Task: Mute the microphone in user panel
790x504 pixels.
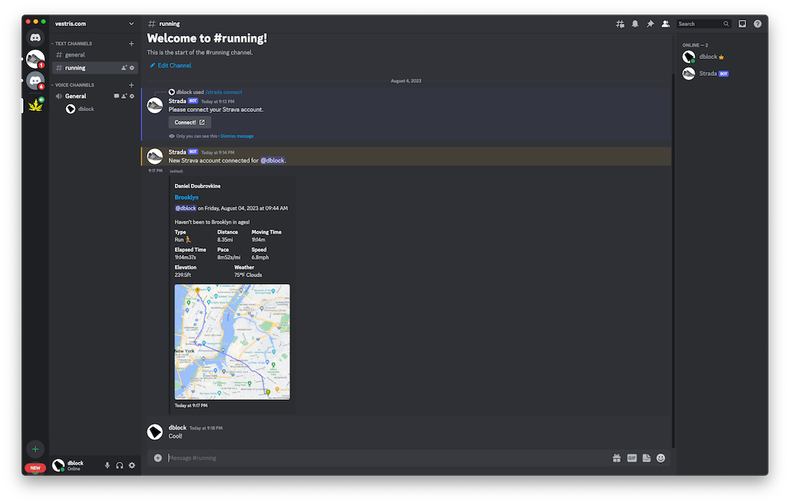Action: click(107, 465)
